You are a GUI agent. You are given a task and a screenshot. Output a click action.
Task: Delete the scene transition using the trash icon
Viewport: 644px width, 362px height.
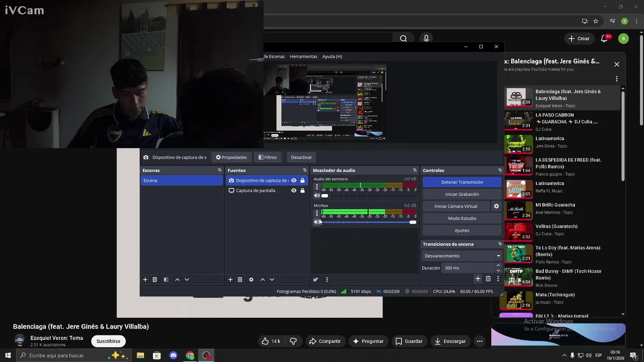488,279
